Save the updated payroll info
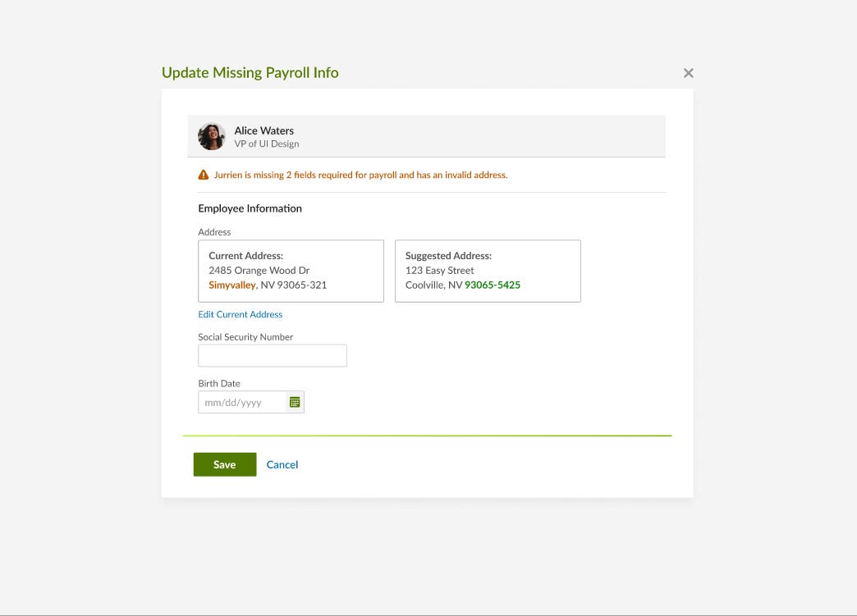The image size is (857, 616). coord(224,464)
